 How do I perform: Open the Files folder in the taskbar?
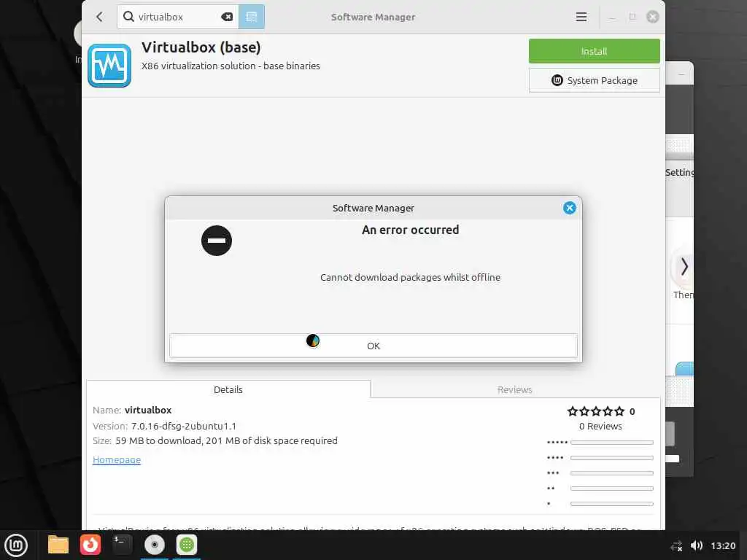point(58,545)
